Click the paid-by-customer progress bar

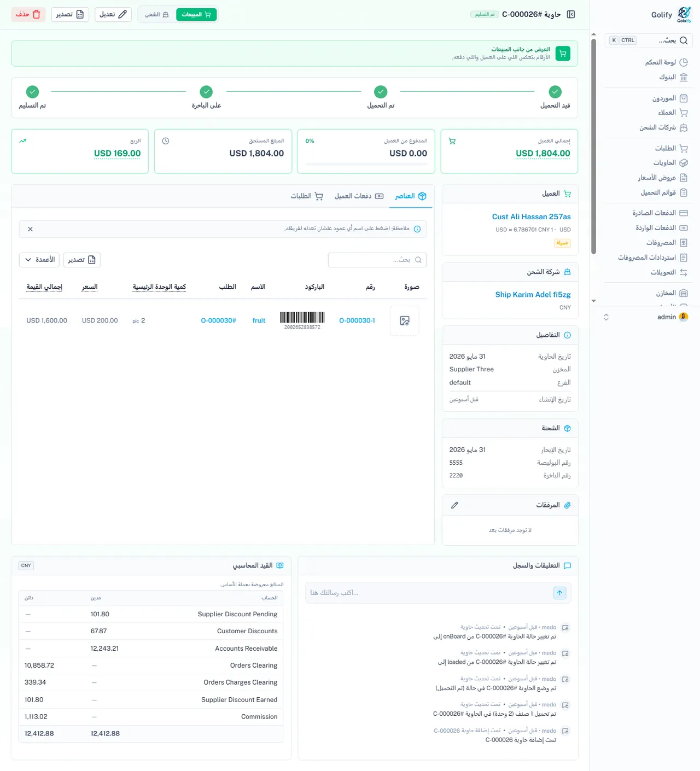[366, 163]
